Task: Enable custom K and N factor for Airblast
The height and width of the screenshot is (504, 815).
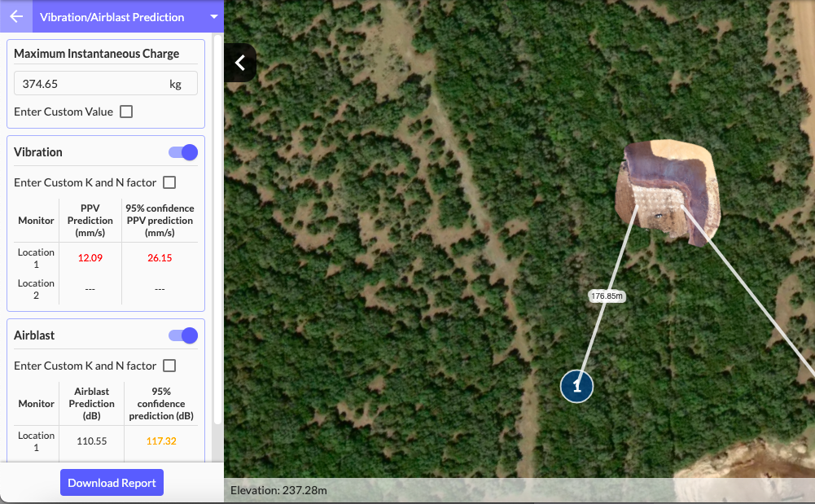Action: coord(169,366)
